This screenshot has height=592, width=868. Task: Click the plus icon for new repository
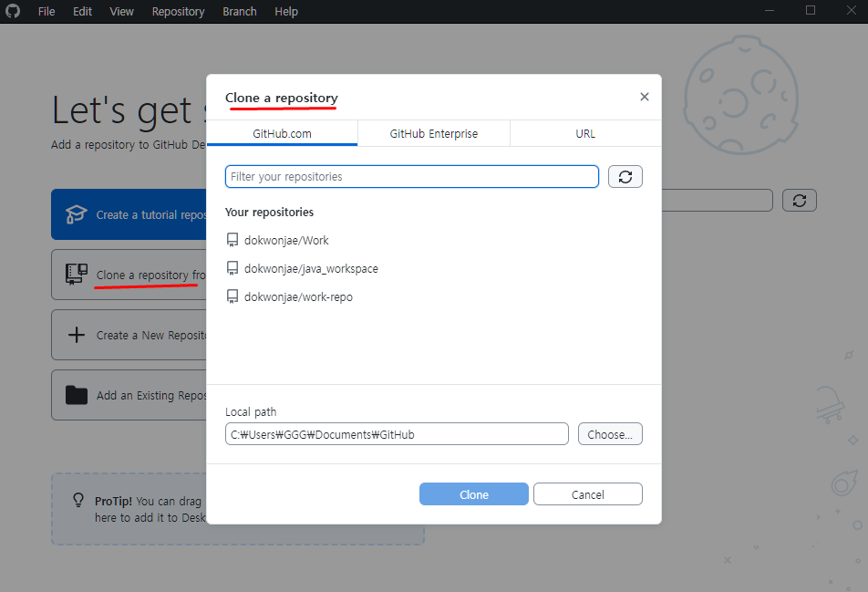[x=77, y=335]
